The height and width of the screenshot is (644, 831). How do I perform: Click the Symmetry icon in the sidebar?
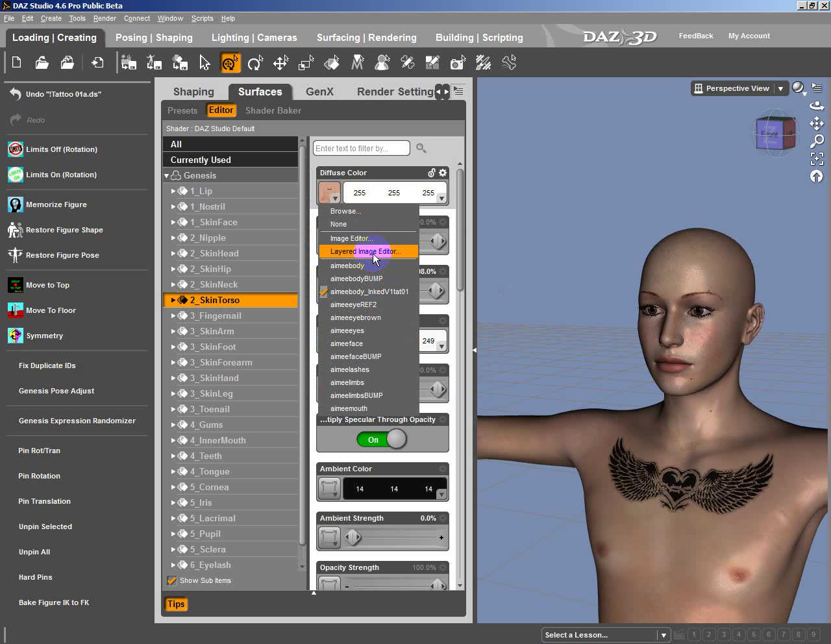click(16, 336)
